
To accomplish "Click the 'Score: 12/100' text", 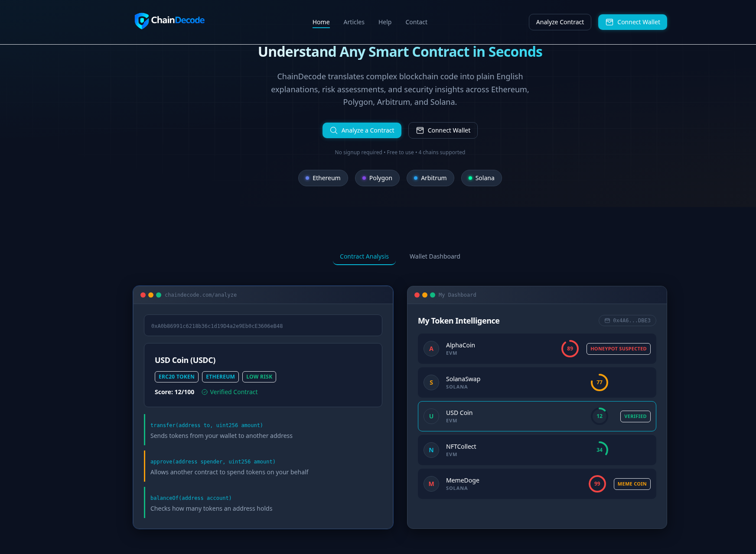I will (174, 392).
